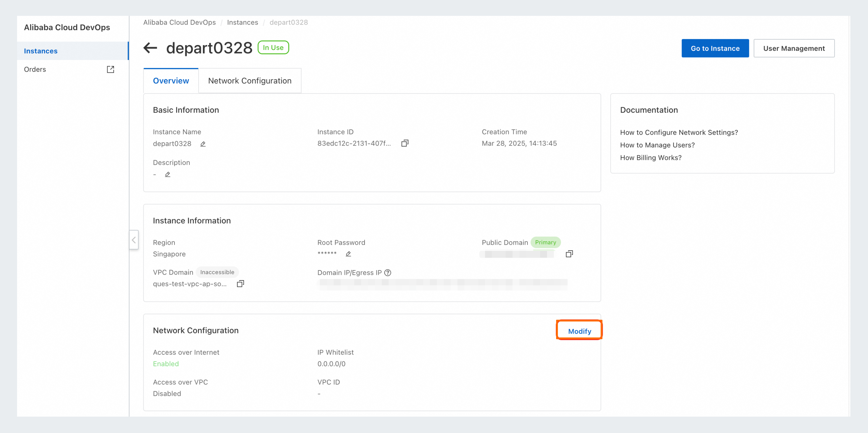
Task: Click the back arrow beside depart0328 title
Action: click(x=150, y=48)
